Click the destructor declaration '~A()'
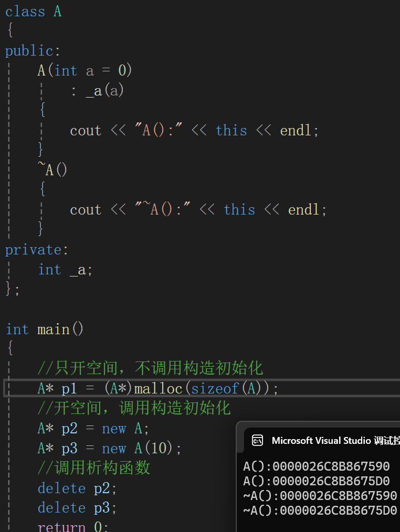Viewport: 400px width, 532px height. click(52, 169)
